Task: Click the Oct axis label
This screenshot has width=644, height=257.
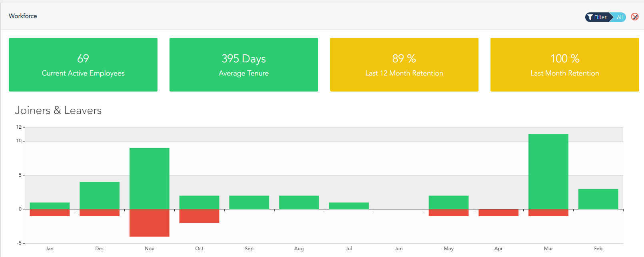Action: [199, 249]
